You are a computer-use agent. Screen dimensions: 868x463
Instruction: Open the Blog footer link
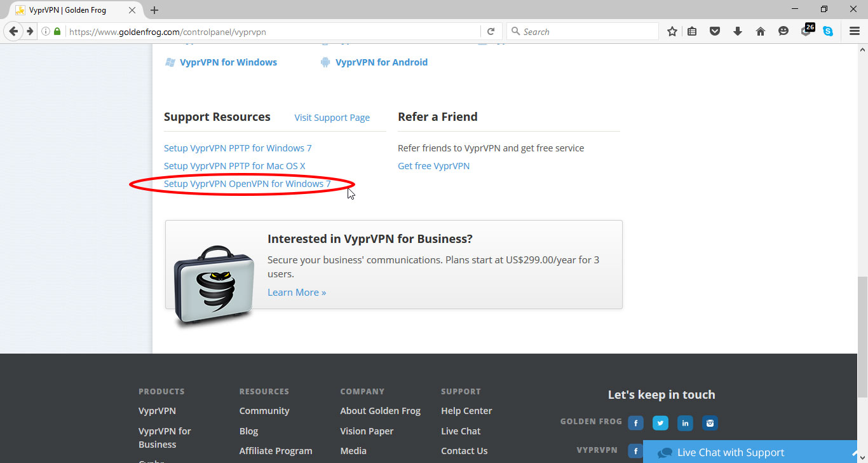tap(248, 431)
